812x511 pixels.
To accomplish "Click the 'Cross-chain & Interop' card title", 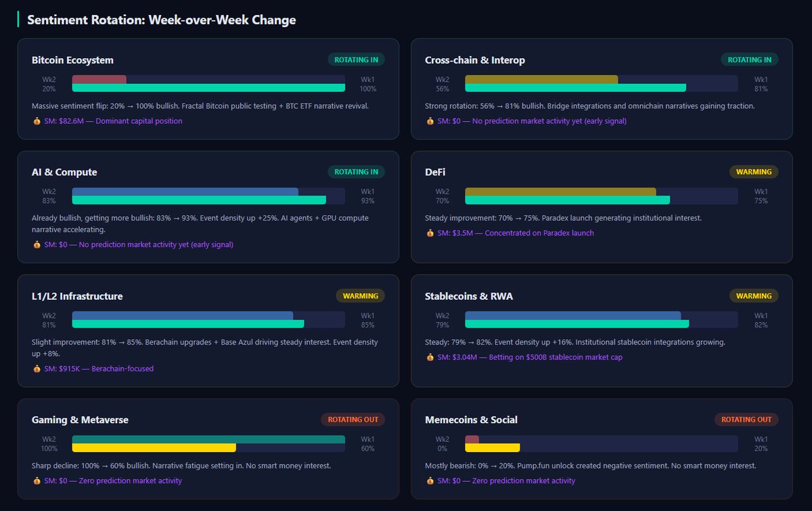I will 475,60.
